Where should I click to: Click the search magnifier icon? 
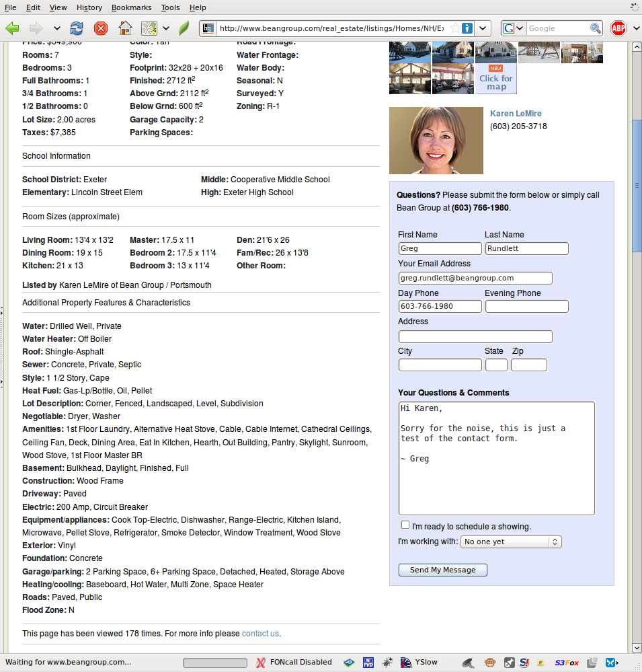(x=596, y=28)
